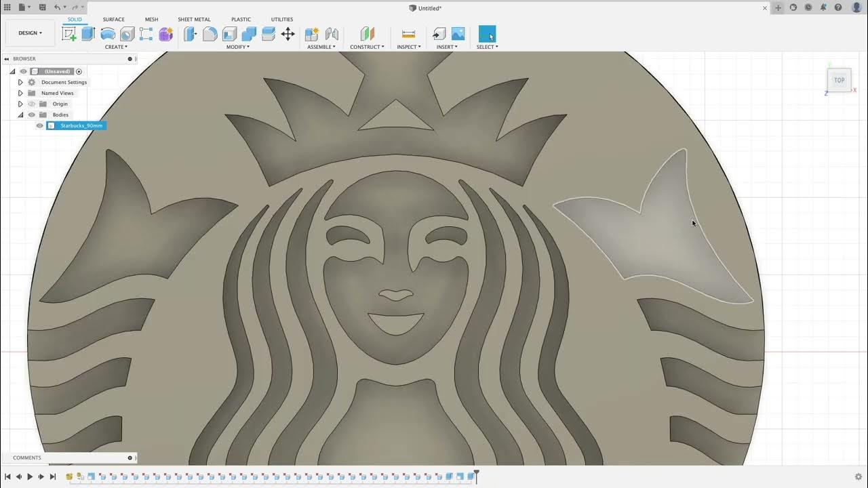Screen dimensions: 868x488
Task: Toggle visibility of the Unsaved root component
Action: pyautogui.click(x=23, y=71)
